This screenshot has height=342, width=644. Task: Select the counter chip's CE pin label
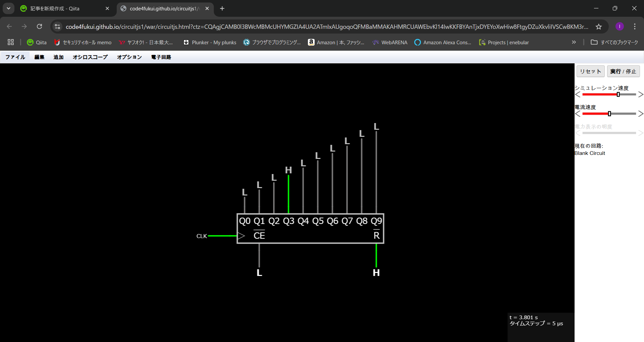[x=259, y=235]
